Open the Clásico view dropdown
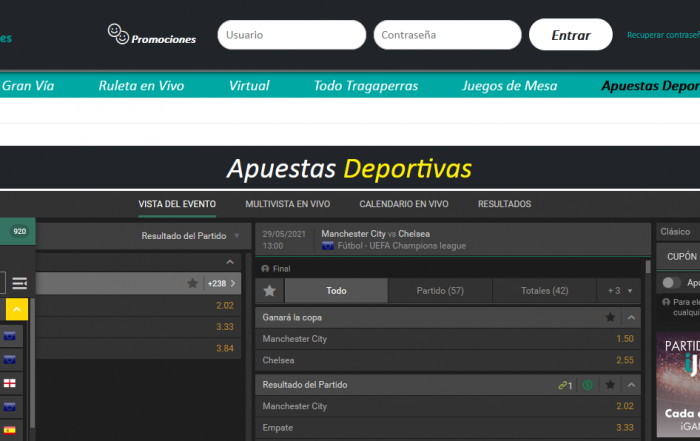The height and width of the screenshot is (441, 700). tap(678, 232)
